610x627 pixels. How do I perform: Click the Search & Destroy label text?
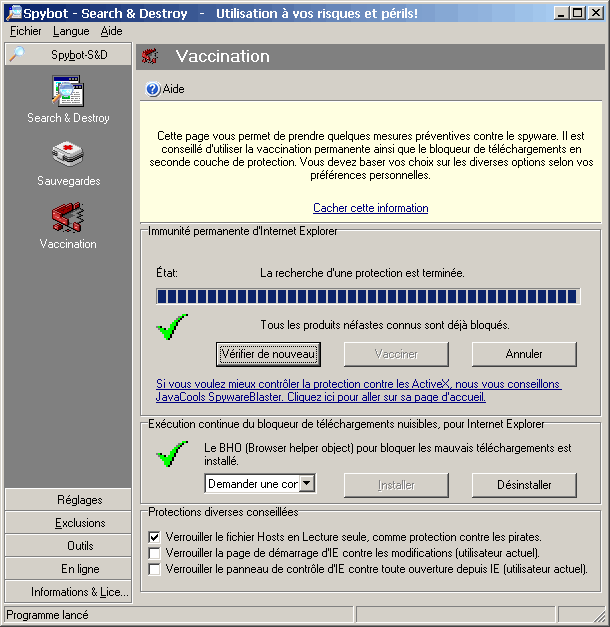68,118
